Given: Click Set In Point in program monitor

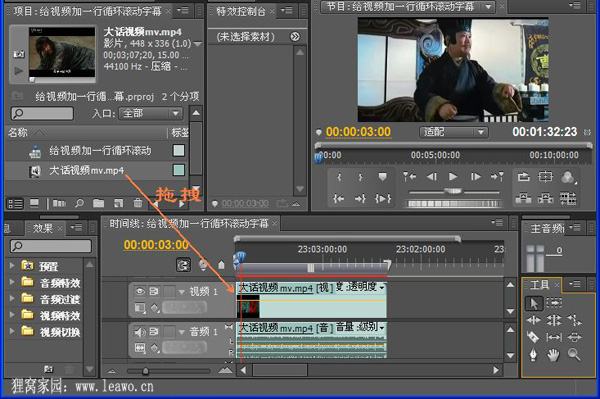Looking at the screenshot, I should click(x=339, y=177).
